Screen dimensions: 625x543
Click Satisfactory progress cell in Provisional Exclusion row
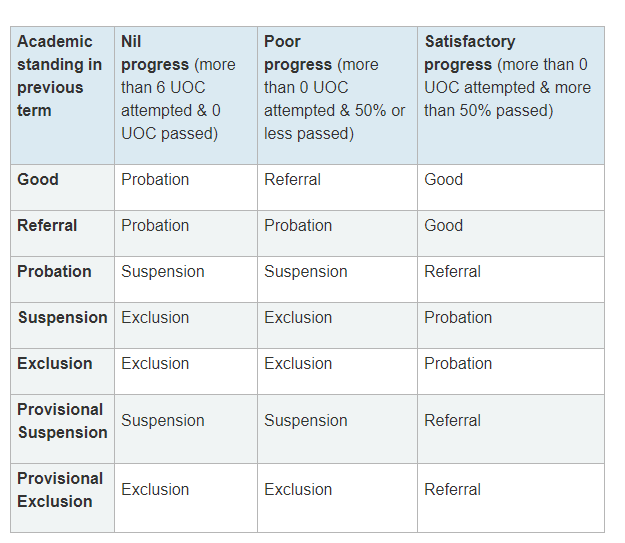pyautogui.click(x=453, y=490)
